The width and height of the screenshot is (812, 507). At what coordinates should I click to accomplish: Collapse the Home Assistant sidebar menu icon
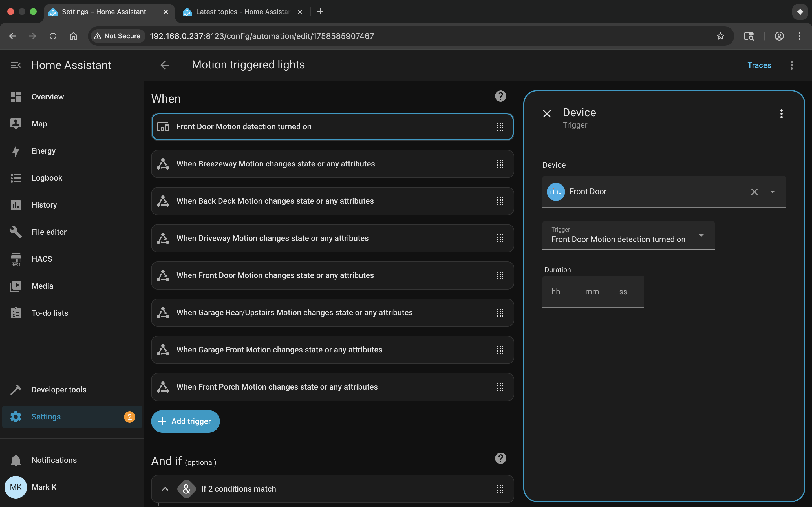click(x=16, y=65)
